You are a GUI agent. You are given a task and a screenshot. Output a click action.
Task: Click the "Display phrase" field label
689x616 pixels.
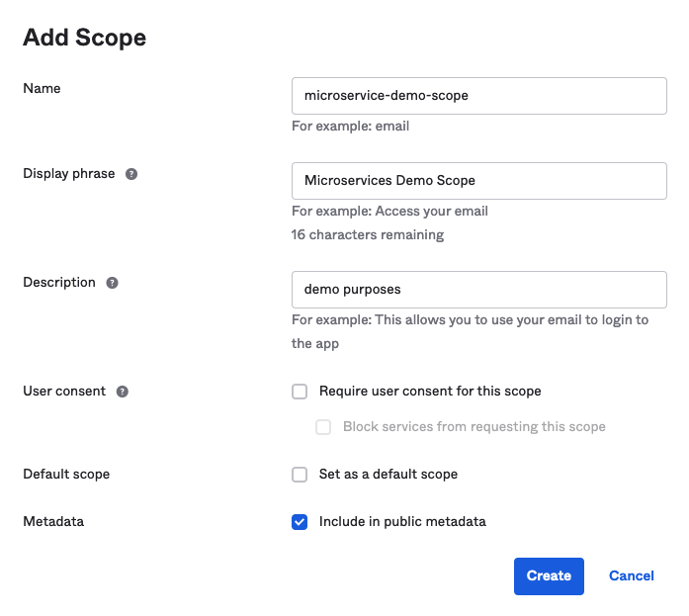tap(69, 174)
